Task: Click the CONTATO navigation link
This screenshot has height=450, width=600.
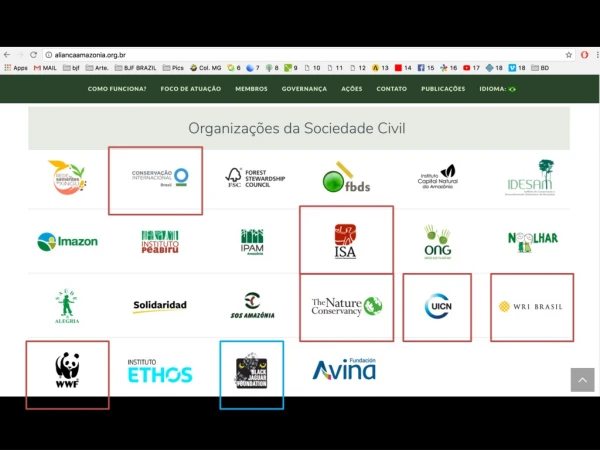Action: pos(391,89)
